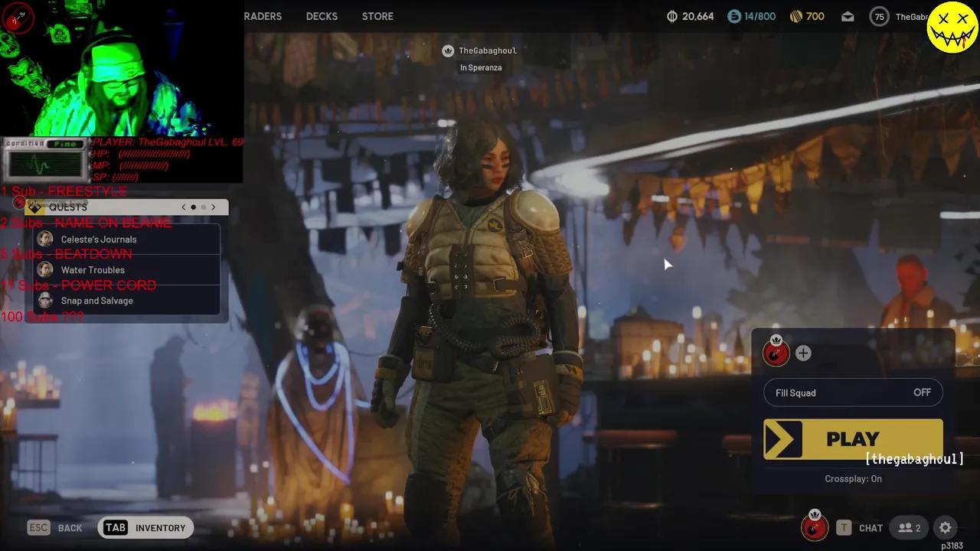Click the QUESTS header title
Screen dimensions: 980x551
[x=68, y=207]
